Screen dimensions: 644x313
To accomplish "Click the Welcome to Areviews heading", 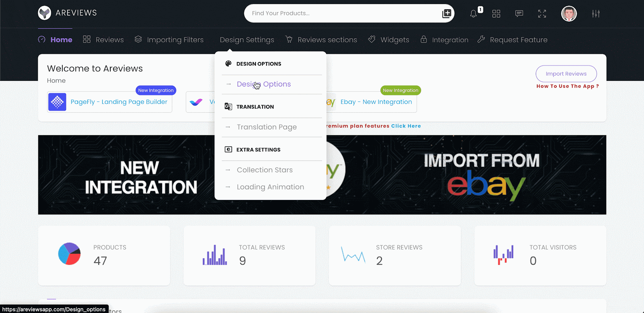I will 95,68.
